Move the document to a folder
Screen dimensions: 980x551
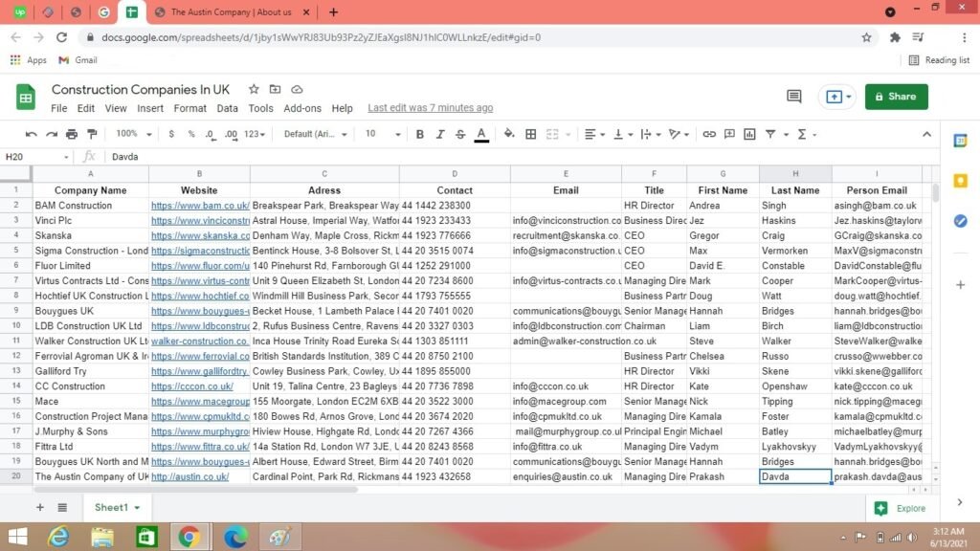(275, 89)
